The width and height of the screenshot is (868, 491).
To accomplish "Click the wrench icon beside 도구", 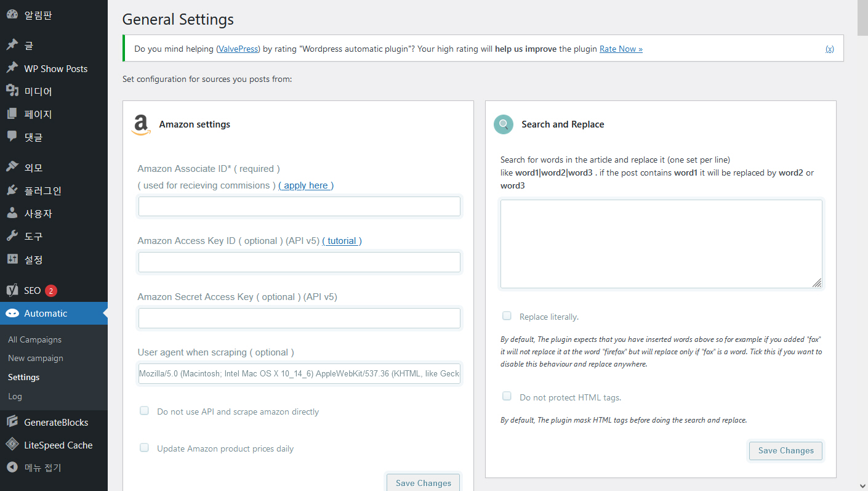I will point(12,236).
